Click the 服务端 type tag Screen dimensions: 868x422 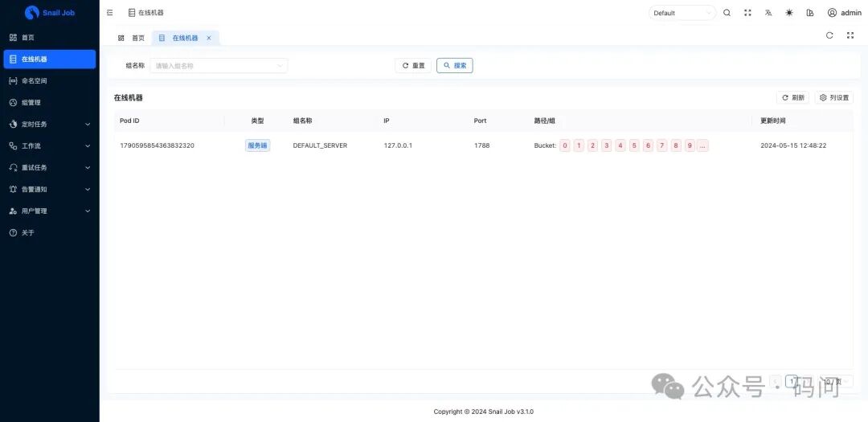257,145
